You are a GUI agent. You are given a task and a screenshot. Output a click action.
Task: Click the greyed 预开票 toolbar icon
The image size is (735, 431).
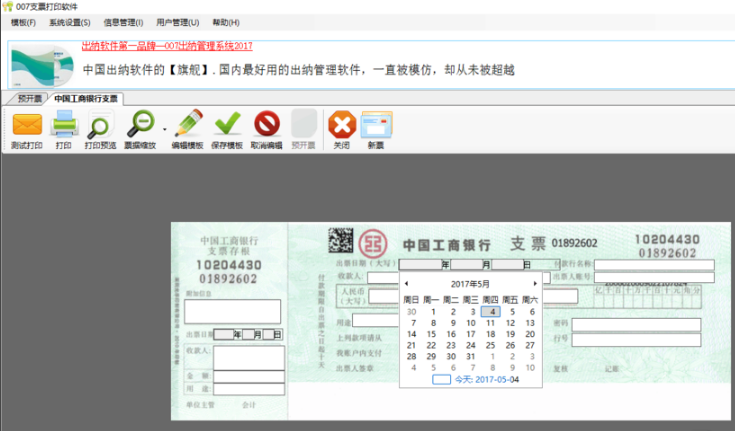click(x=304, y=124)
